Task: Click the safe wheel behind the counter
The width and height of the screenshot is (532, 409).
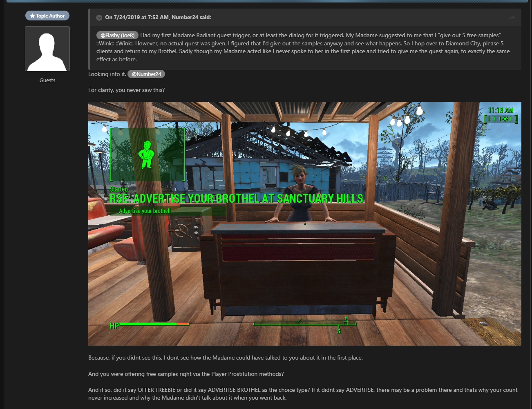Action: point(183,230)
